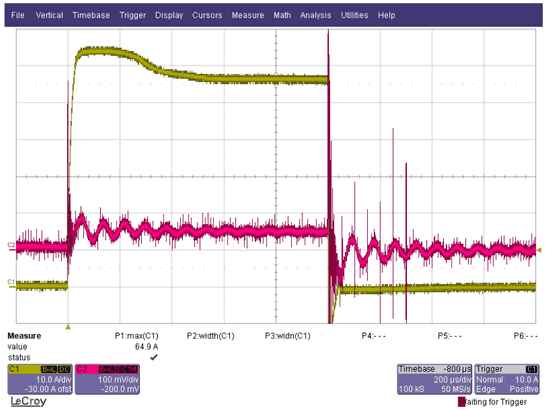Click the C1 ground level marker
The image size is (546, 410).
[11, 282]
